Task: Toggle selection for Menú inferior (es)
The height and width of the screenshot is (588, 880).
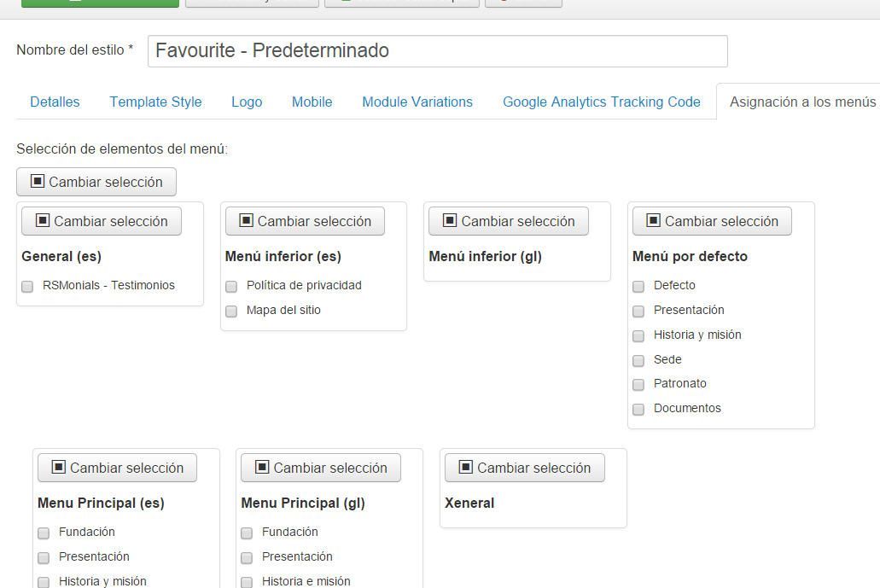Action: pos(305,221)
